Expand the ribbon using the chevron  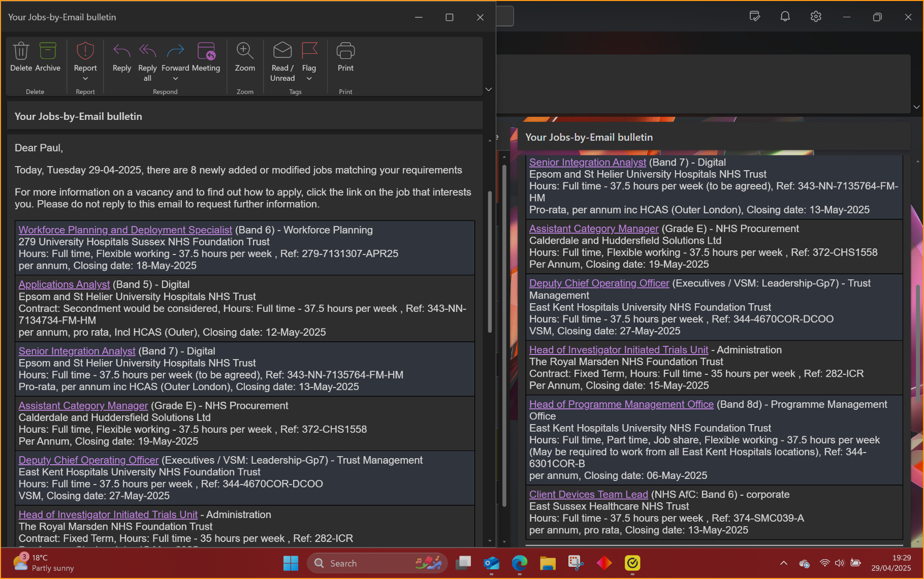click(x=488, y=89)
